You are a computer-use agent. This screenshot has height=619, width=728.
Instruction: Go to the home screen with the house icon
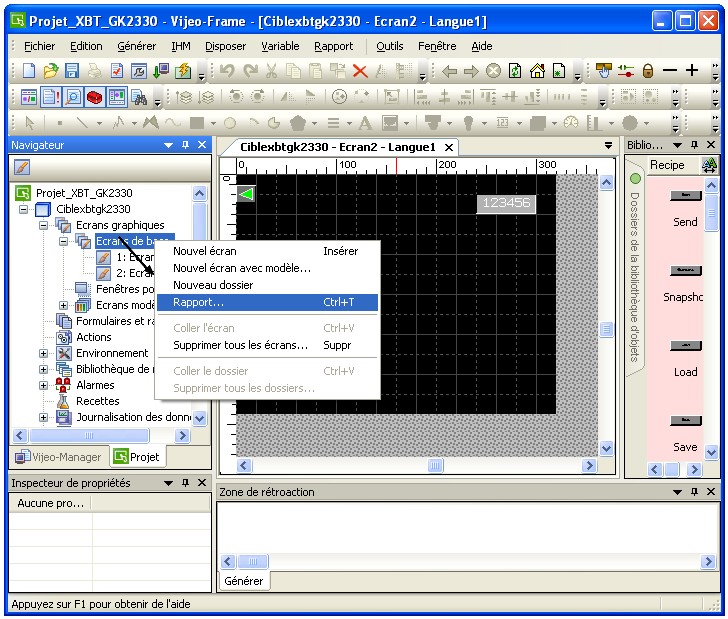(x=537, y=71)
